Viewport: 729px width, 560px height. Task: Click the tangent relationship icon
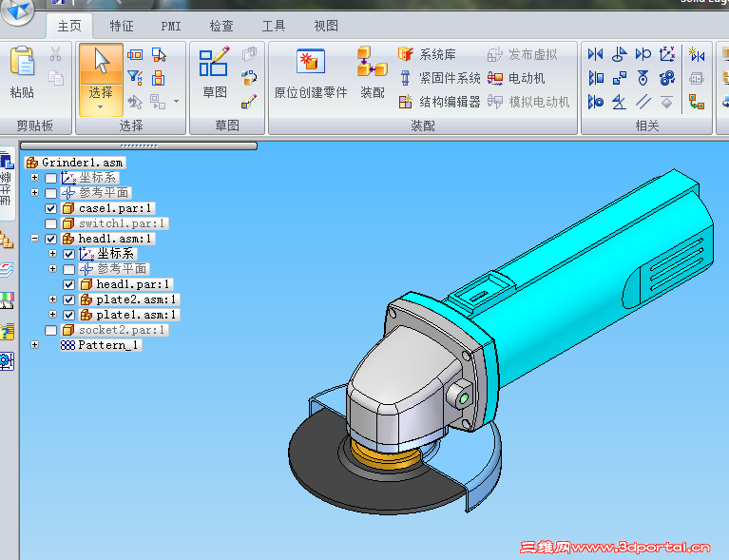pyautogui.click(x=643, y=54)
